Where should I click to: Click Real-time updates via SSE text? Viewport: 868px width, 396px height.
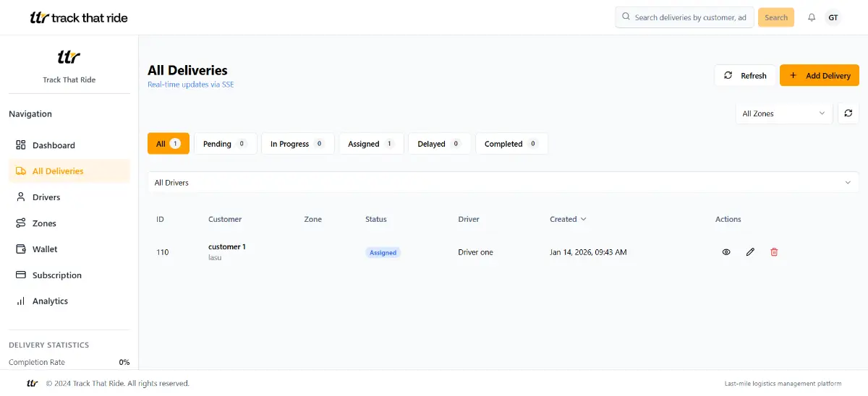[x=191, y=85]
